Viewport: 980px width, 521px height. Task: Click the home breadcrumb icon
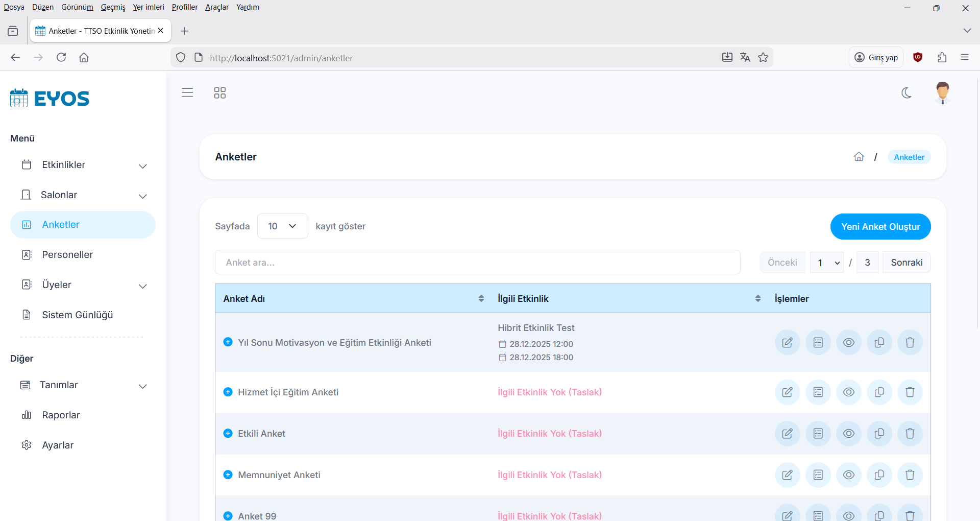pos(859,157)
